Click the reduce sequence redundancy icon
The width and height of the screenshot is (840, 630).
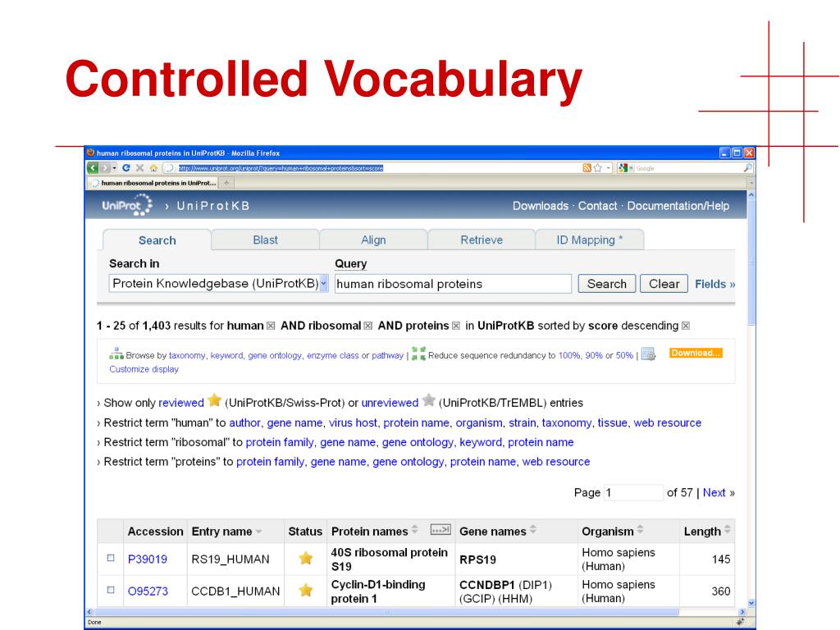click(x=418, y=354)
